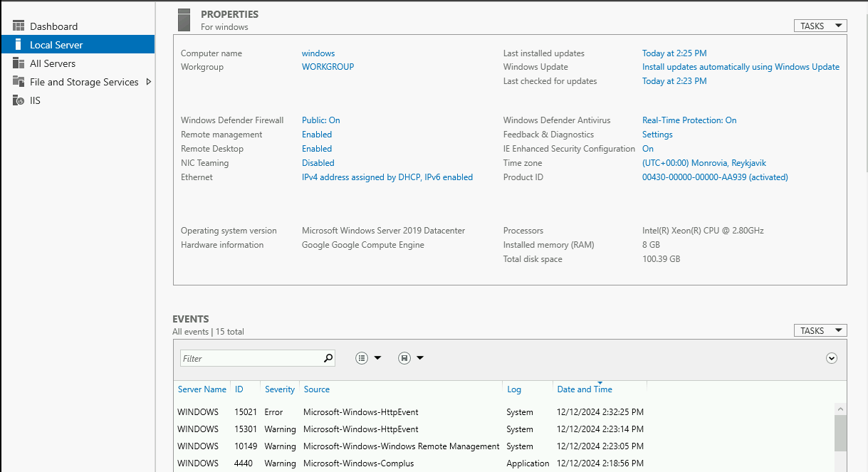The width and height of the screenshot is (868, 472).
Task: Click the IIS icon in sidebar
Action: [19, 100]
